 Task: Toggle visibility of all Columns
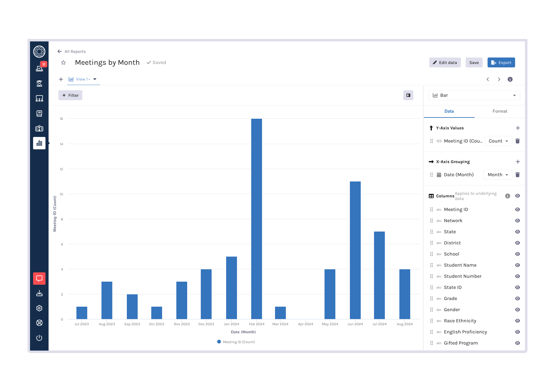click(x=518, y=196)
